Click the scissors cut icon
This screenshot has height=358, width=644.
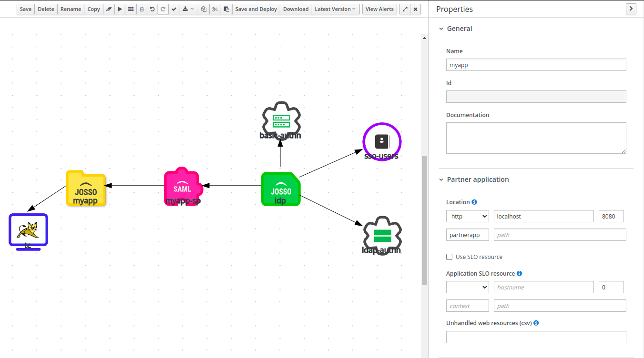tap(215, 9)
